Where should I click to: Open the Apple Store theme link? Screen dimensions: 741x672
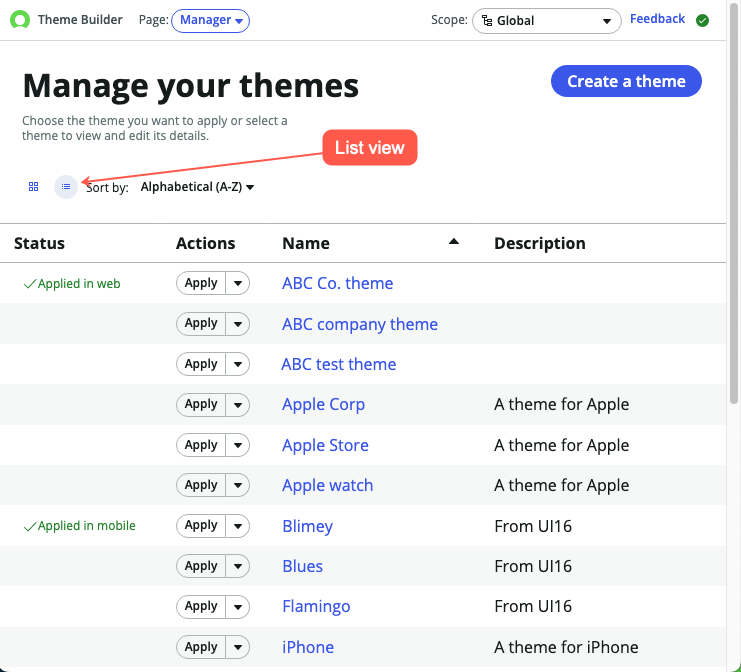point(325,446)
